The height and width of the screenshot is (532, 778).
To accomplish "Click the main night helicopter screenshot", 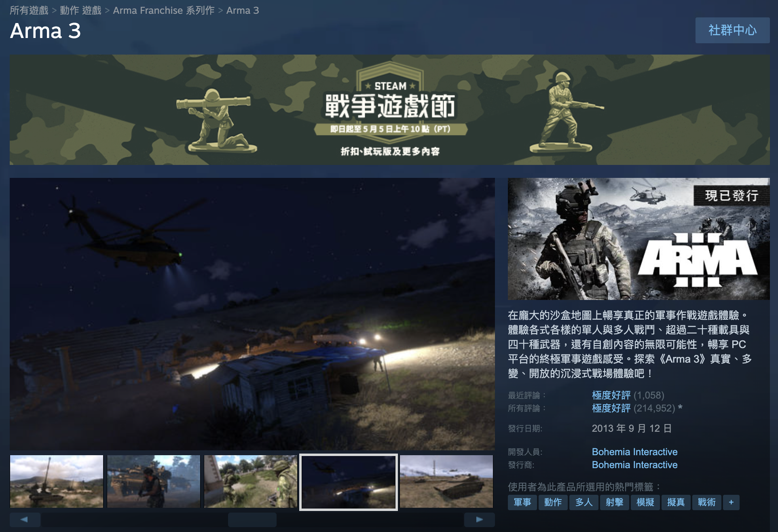I will (x=252, y=314).
